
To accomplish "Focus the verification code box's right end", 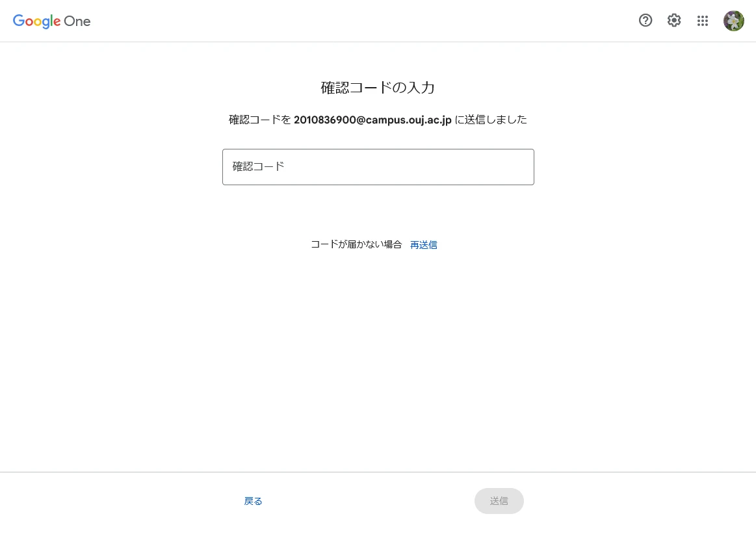I will click(x=520, y=167).
